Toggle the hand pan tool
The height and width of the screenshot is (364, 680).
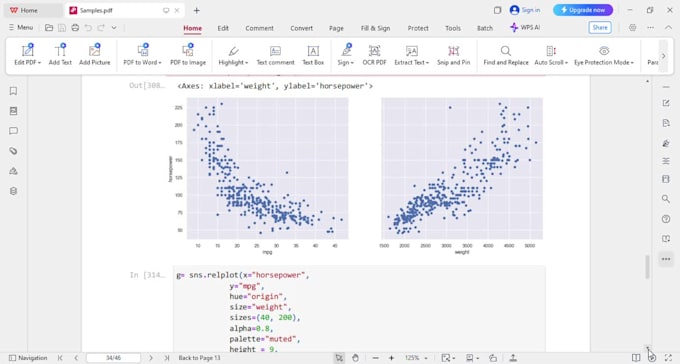[355, 358]
